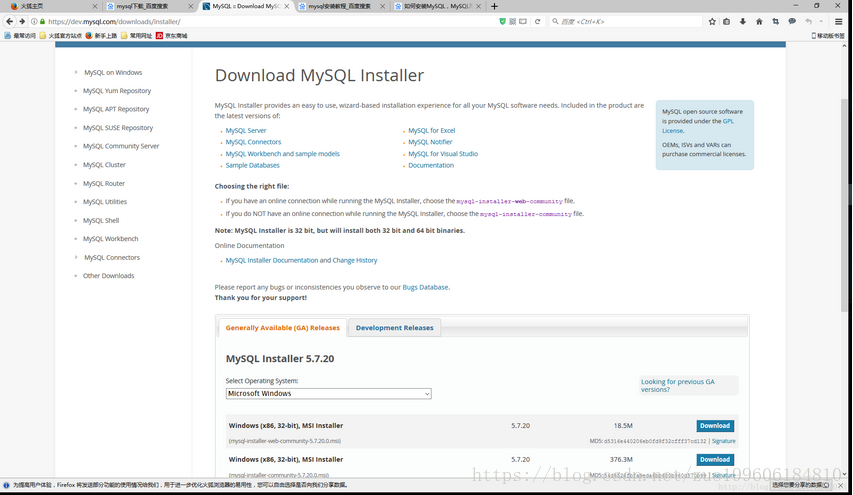Viewport: 853px width, 495px height.
Task: Select the Development Releases tab
Action: 394,327
